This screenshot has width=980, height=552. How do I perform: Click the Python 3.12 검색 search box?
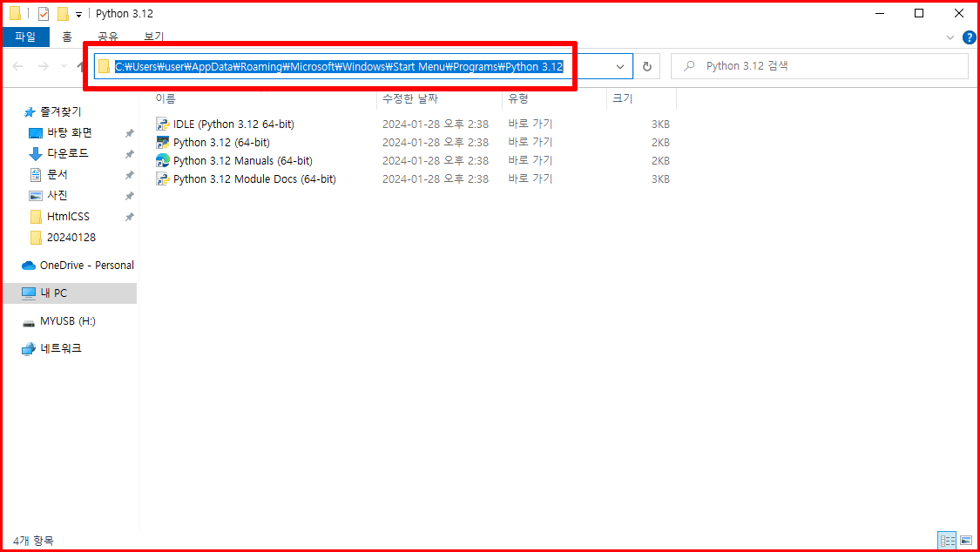tap(820, 66)
